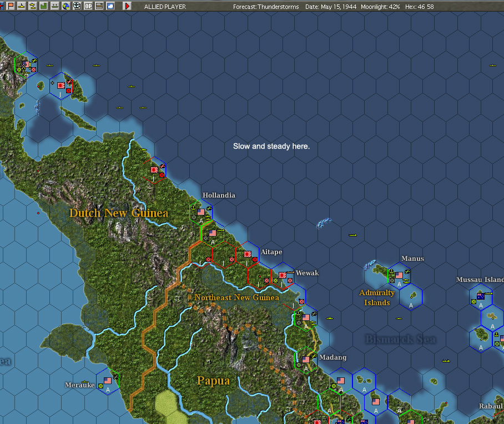Select the US base with anchor icon north of Madang
This screenshot has width=504, height=424.
(306, 318)
